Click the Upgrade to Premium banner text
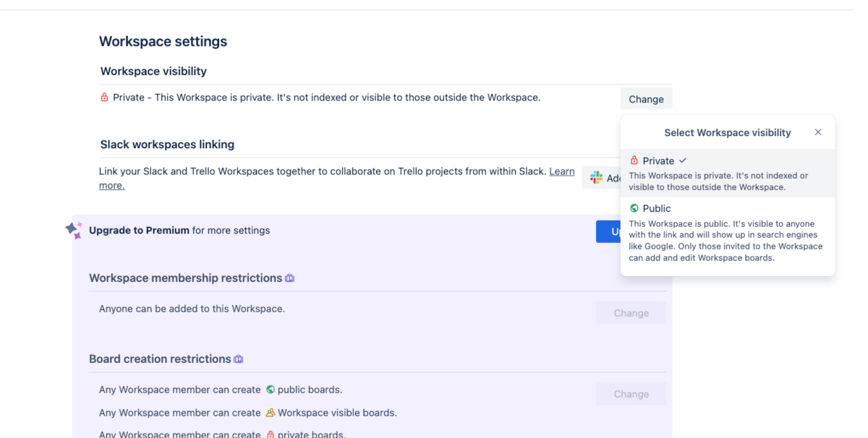 click(179, 231)
